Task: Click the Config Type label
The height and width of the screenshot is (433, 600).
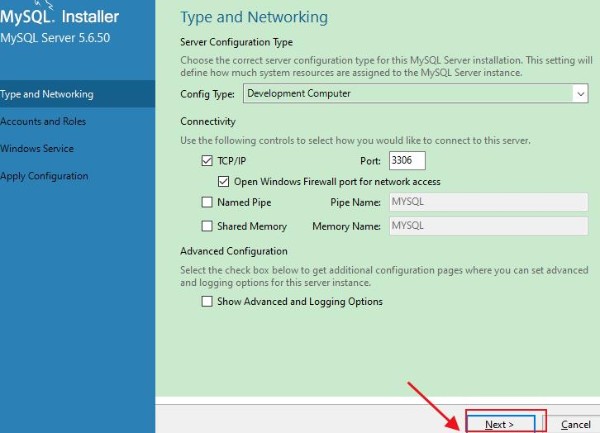Action: click(x=207, y=94)
